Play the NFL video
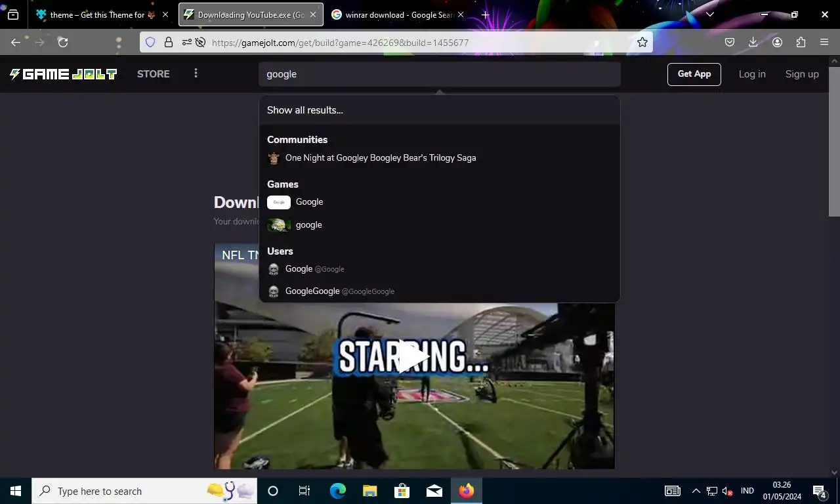Screen dimensions: 840x504 (413, 356)
